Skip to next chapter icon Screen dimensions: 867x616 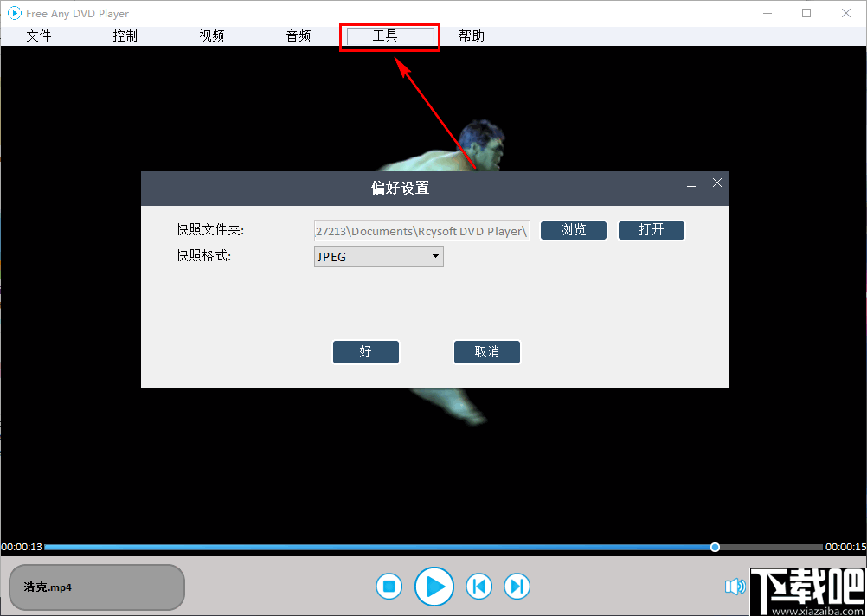(x=517, y=586)
